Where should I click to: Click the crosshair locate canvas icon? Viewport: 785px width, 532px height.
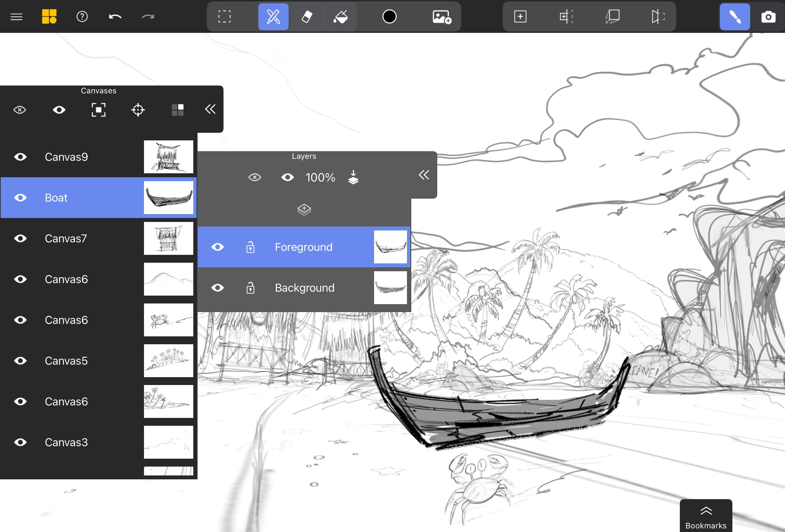pos(138,110)
